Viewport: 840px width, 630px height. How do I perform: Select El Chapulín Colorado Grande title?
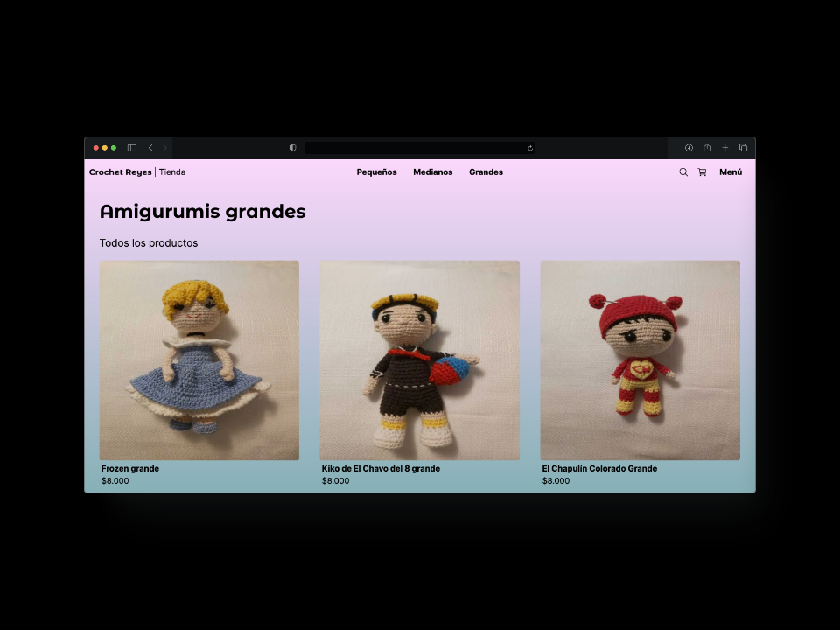599,469
